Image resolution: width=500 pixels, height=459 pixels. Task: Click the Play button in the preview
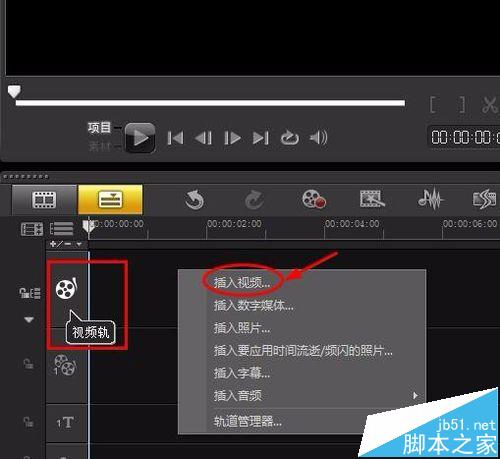point(140,138)
